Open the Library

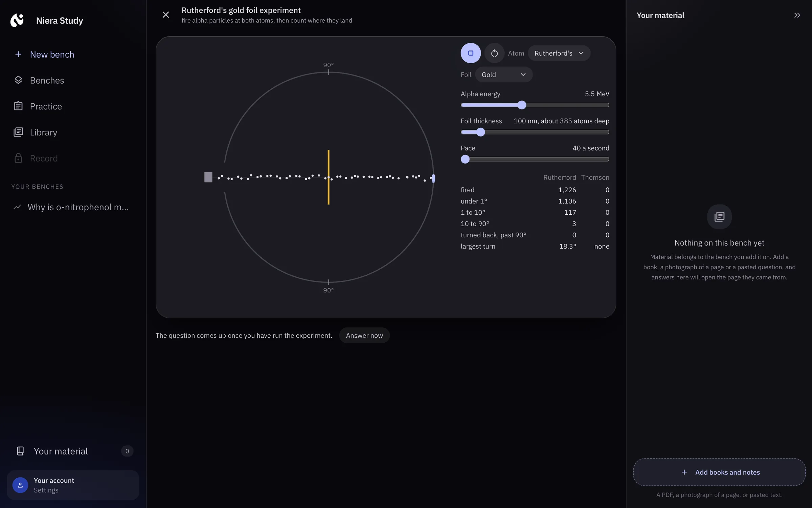coord(73,132)
